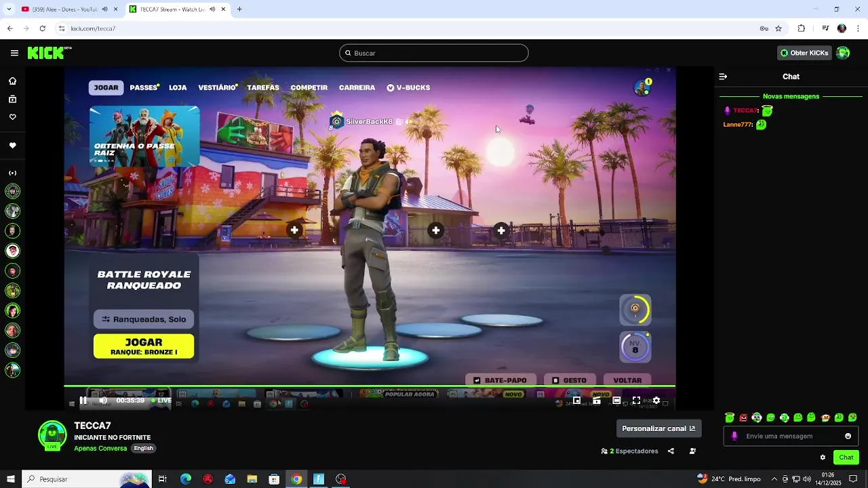Click the GESTO button in game
Viewport: 868px width, 488px height.
(570, 380)
